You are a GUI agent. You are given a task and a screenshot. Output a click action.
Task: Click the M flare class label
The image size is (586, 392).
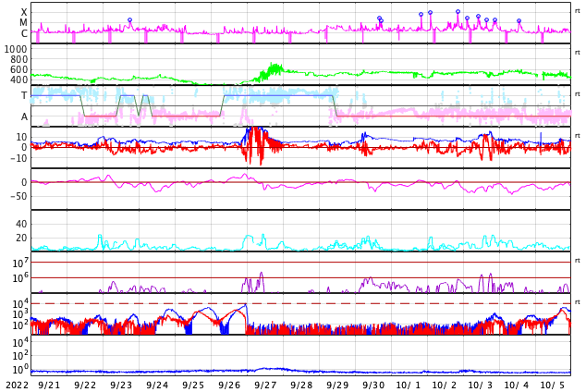point(23,23)
